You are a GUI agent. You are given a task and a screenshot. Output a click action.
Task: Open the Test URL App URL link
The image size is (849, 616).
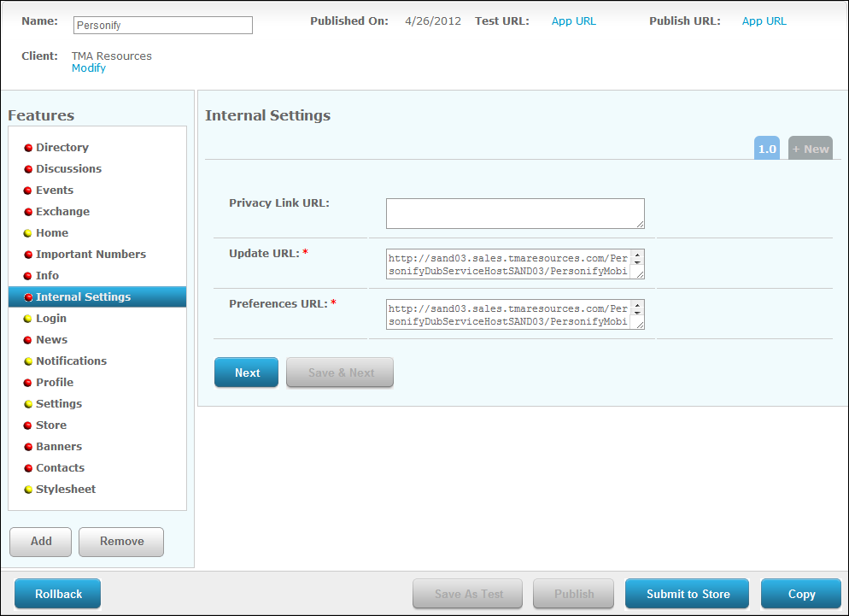pos(573,21)
